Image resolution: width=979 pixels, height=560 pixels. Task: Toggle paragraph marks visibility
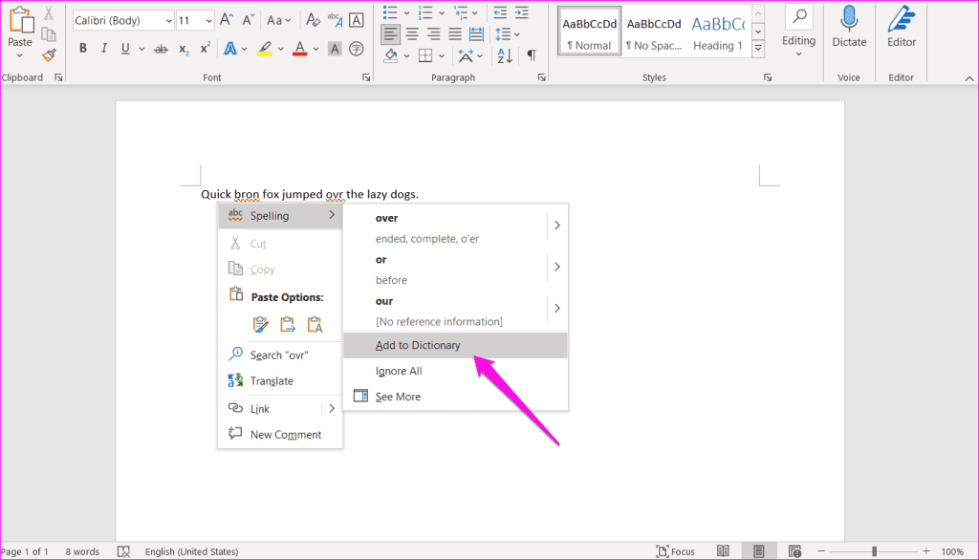point(532,54)
